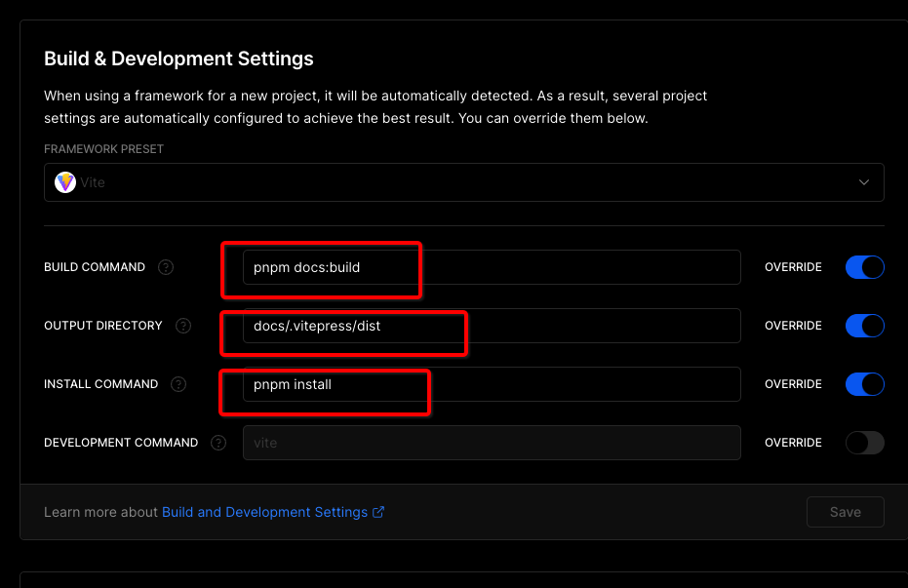Click the disabled Development Command vite field
The image size is (908, 588).
pyautogui.click(x=492, y=443)
